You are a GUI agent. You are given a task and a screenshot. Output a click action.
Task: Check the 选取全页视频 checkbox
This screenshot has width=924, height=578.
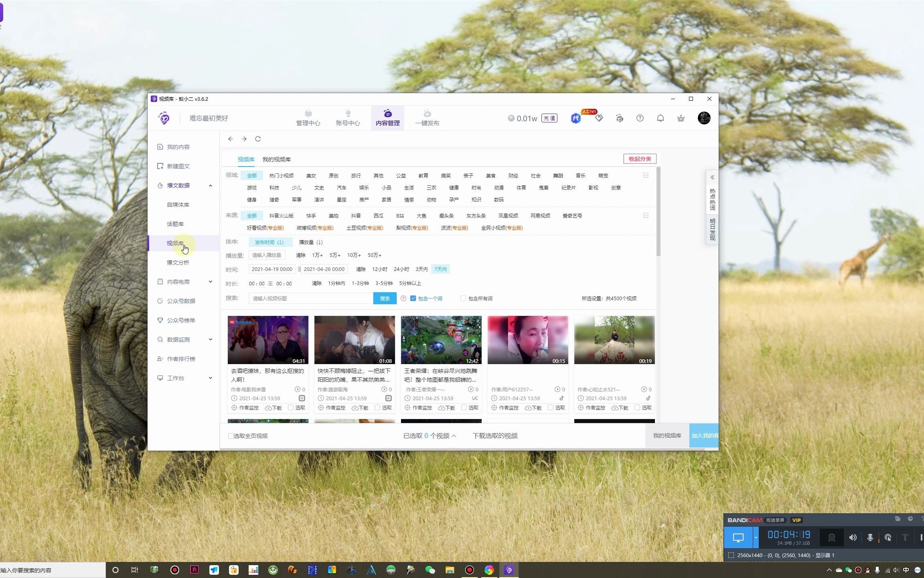click(231, 436)
